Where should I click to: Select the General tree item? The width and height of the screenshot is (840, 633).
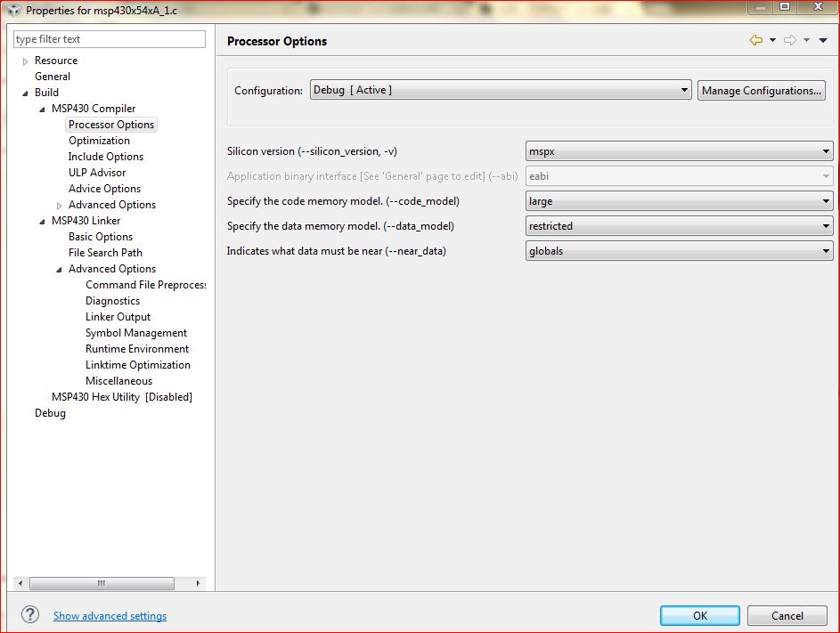pyautogui.click(x=53, y=77)
